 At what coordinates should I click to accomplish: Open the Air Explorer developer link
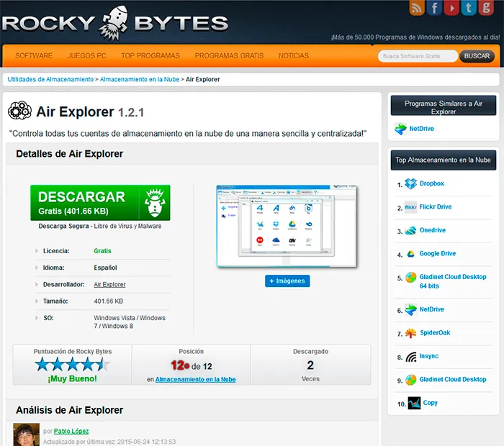point(109,284)
